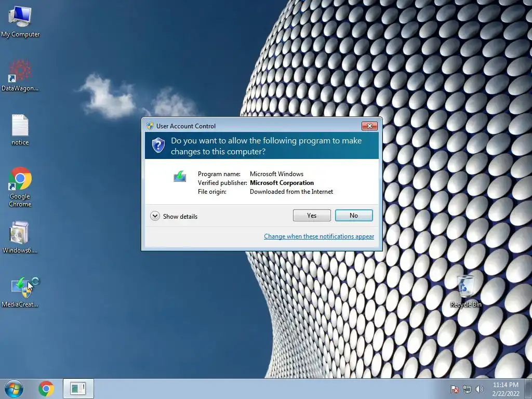Select the Recycle Bin icon
532x399 pixels.
pos(466,291)
